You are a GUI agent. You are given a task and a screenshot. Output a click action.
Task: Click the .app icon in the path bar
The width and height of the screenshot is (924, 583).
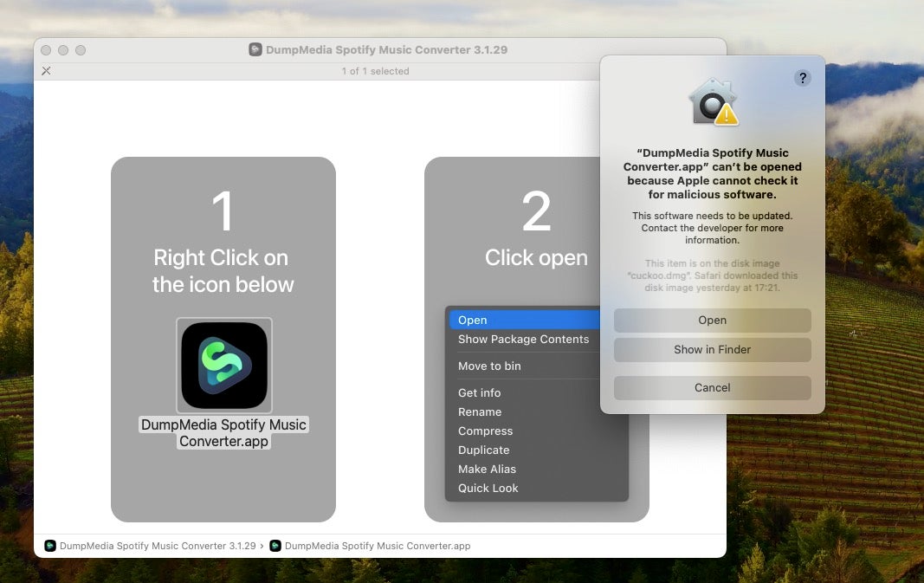(x=275, y=546)
